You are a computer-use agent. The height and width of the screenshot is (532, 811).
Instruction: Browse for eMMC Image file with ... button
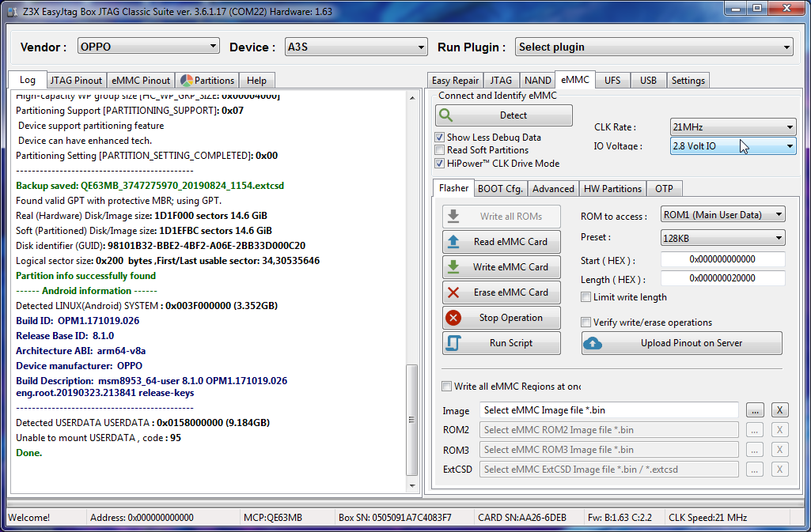[x=756, y=410]
